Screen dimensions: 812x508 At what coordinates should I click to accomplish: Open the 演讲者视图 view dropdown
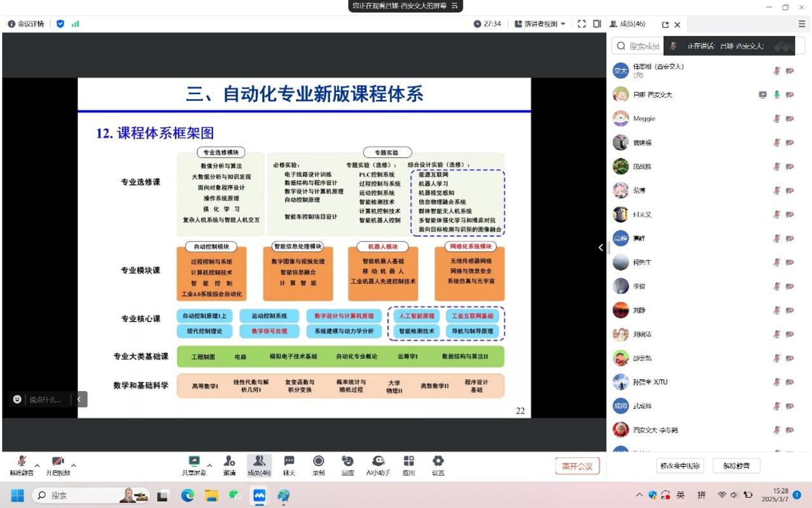point(540,24)
